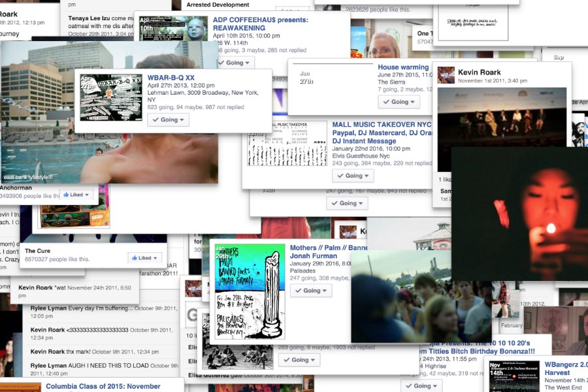588x392 pixels.
Task: Open the MALL MUSIC TAKEOVER flyer thumbnail
Action: pyautogui.click(x=287, y=144)
